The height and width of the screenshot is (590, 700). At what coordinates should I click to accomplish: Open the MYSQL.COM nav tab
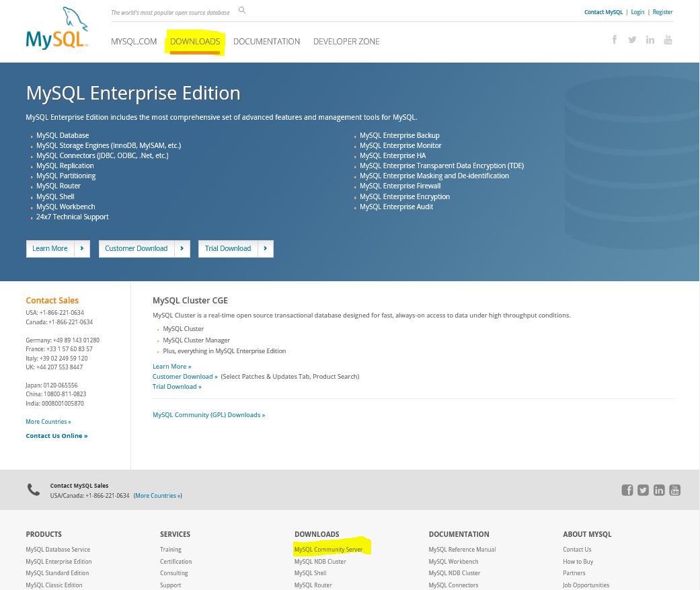tap(134, 42)
